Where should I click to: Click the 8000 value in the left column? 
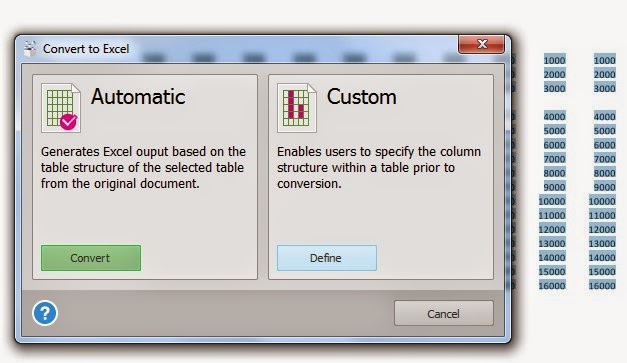pos(554,173)
